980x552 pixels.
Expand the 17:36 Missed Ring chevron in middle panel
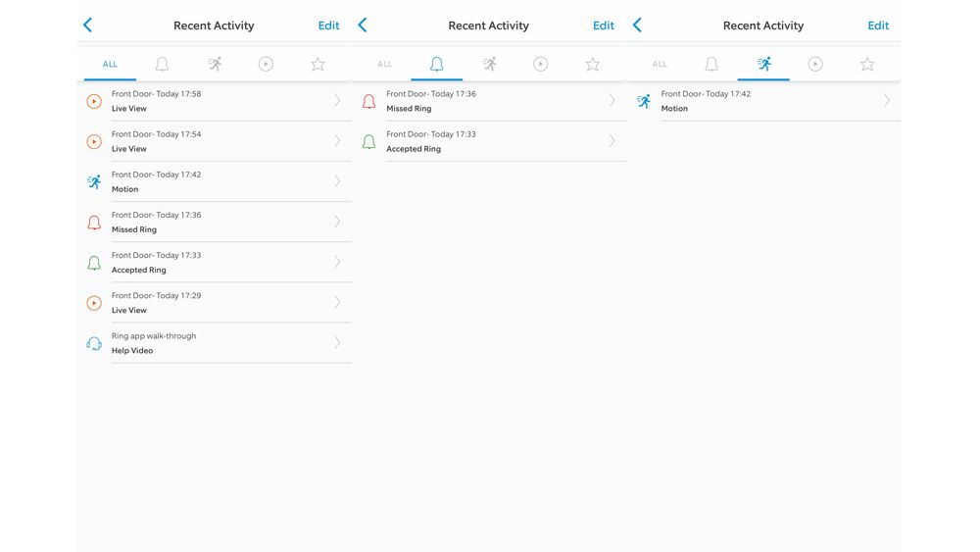pos(612,101)
